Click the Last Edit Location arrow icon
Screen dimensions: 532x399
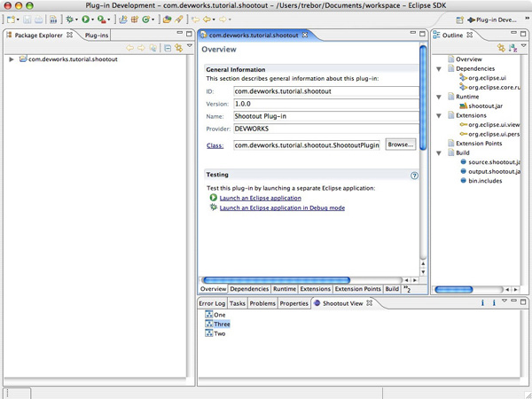coord(195,20)
